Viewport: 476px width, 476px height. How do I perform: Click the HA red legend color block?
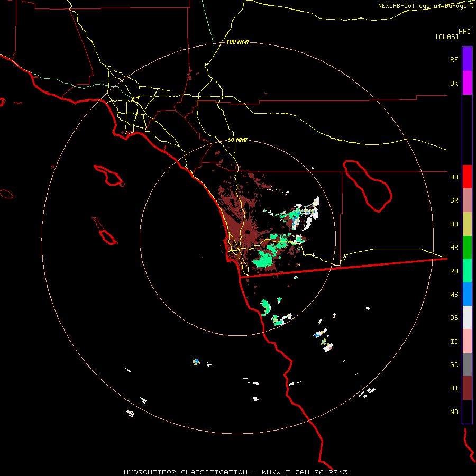click(467, 177)
